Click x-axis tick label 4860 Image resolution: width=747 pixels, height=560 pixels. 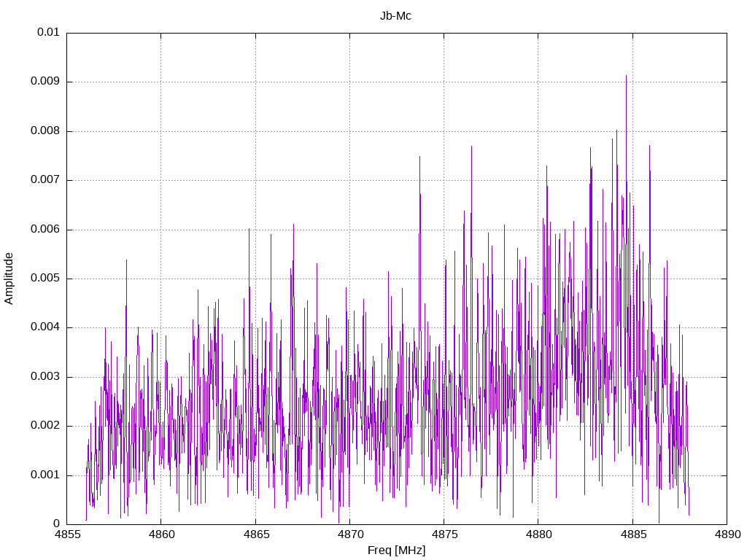161,534
